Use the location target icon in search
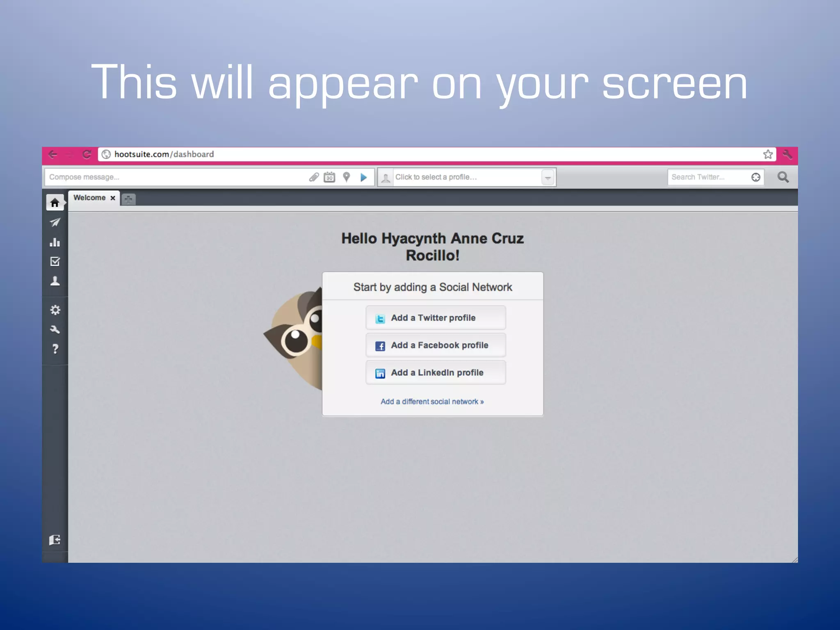This screenshot has height=630, width=840. click(756, 177)
